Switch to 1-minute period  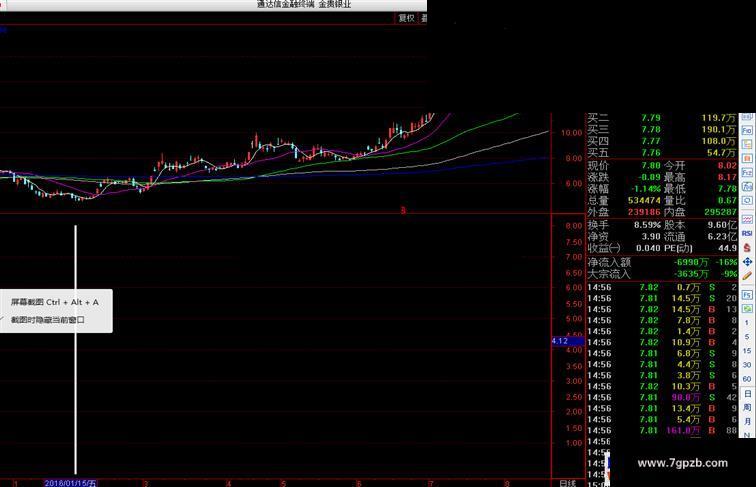tap(747, 323)
